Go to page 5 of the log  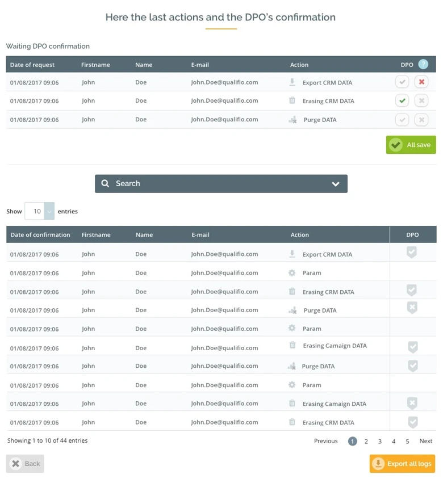(x=407, y=441)
